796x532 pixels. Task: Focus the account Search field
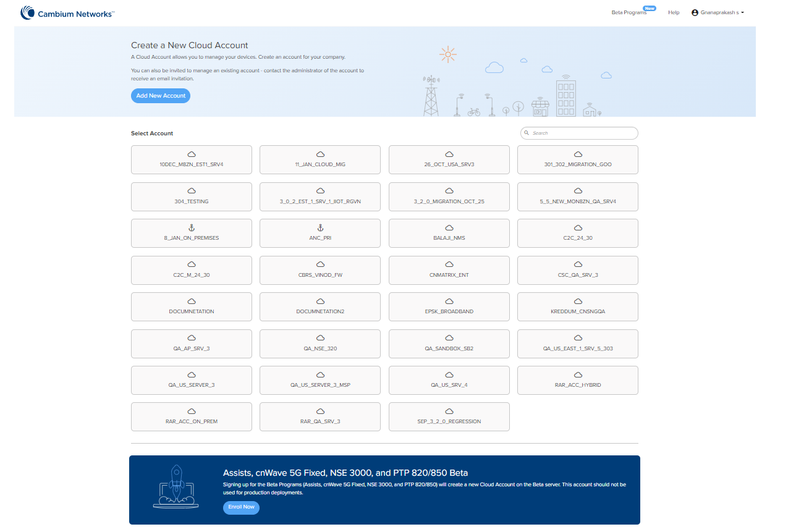[581, 133]
